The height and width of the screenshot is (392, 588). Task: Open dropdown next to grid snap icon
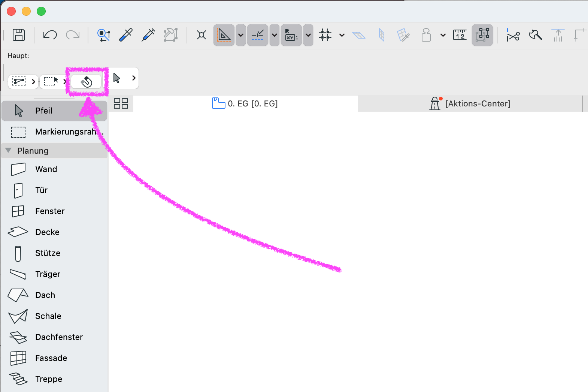click(342, 35)
